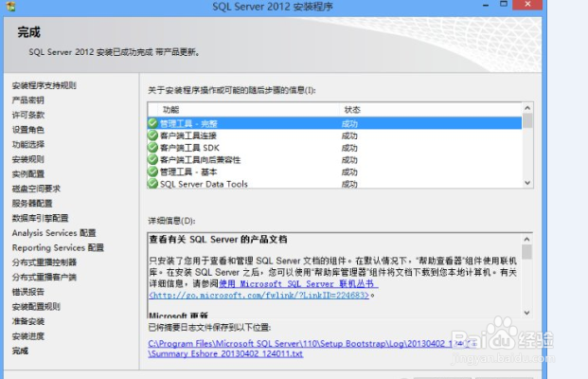Click green check icon beside 管理工具 - 基本
588x379 pixels.
click(x=152, y=171)
